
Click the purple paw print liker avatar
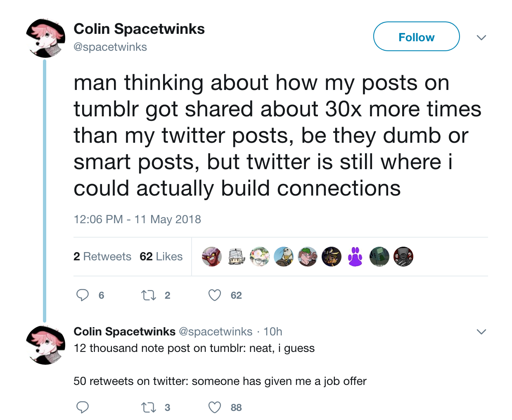click(x=355, y=257)
